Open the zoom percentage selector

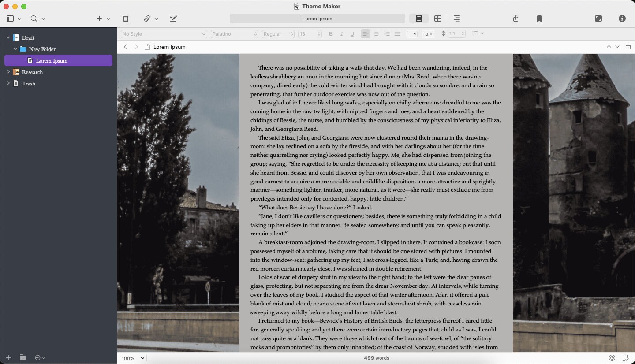tap(132, 358)
